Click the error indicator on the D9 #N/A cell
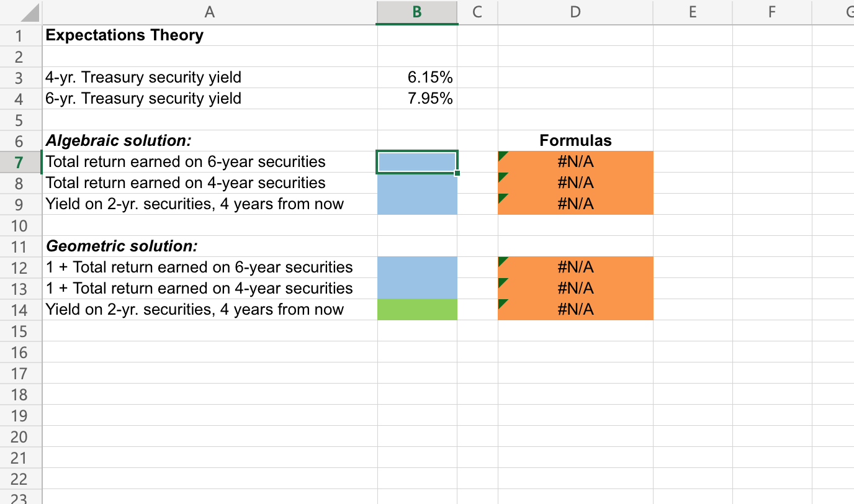854x504 pixels. [501, 198]
